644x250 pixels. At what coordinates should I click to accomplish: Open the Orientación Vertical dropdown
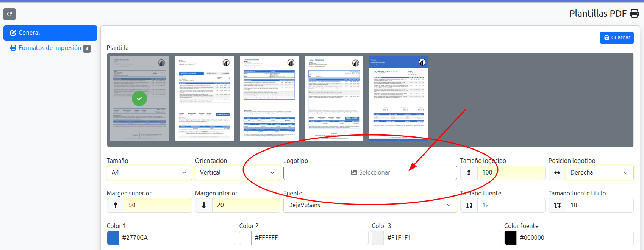pyautogui.click(x=237, y=173)
